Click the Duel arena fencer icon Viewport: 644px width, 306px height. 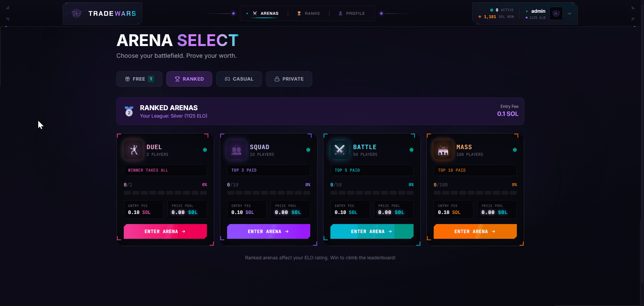[x=134, y=150]
